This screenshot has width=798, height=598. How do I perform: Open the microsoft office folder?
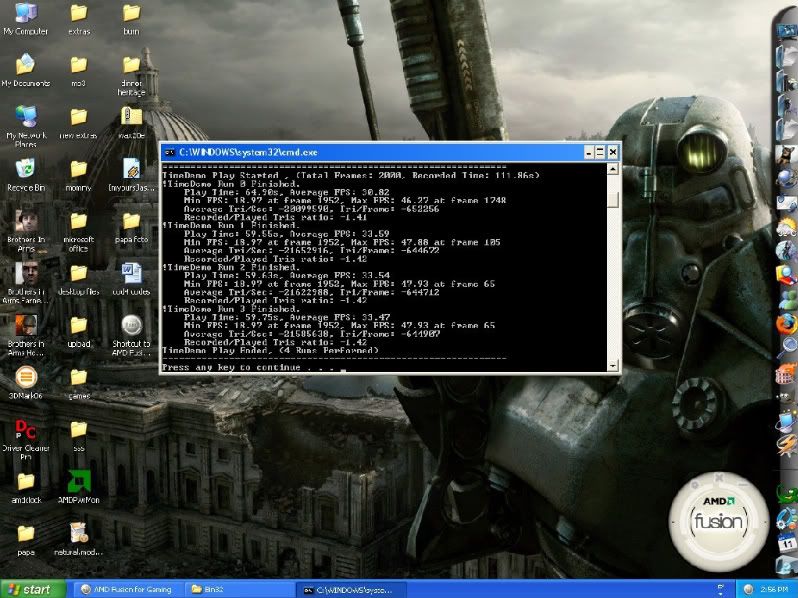78,221
